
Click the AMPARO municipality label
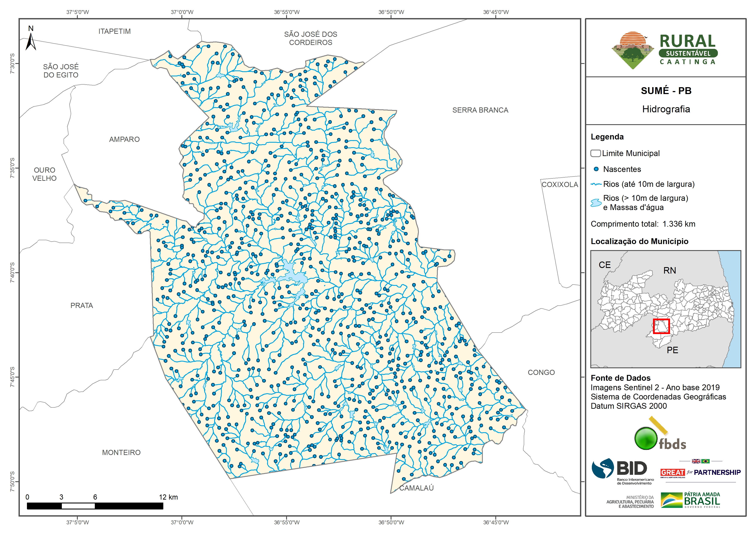pos(124,139)
